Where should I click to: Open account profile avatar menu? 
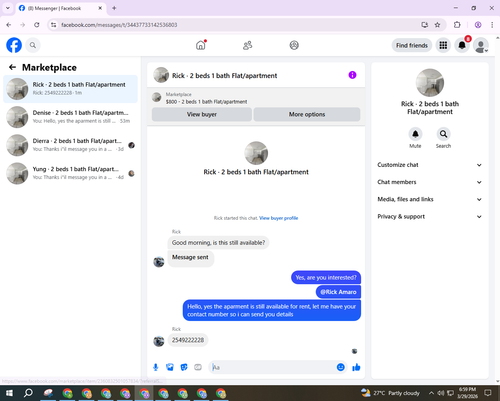pyautogui.click(x=481, y=45)
